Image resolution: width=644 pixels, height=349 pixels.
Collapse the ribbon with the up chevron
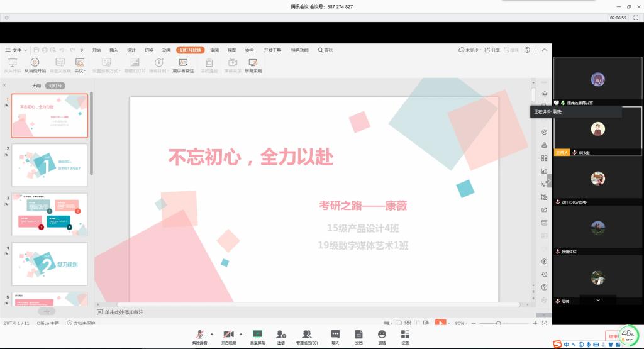[x=545, y=50]
